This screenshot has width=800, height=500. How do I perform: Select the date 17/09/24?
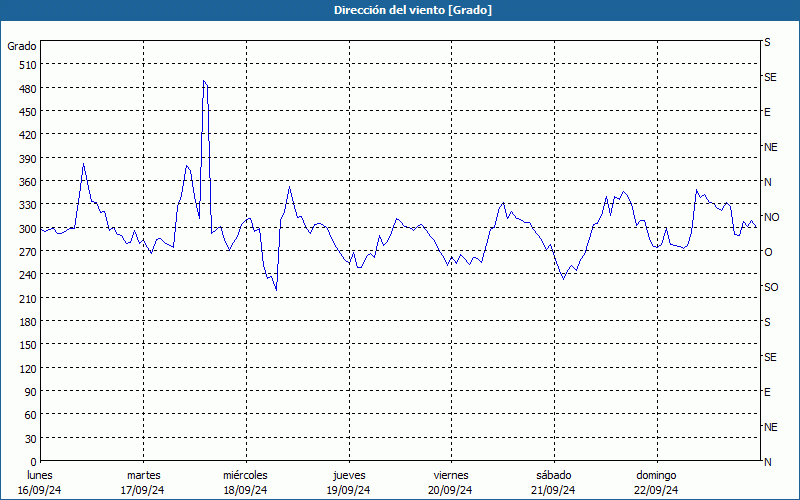(x=143, y=490)
